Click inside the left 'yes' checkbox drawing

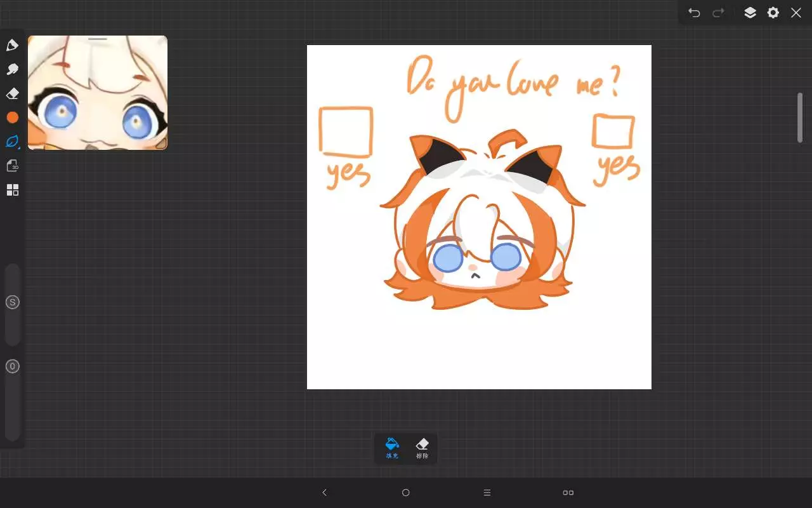[x=346, y=131]
